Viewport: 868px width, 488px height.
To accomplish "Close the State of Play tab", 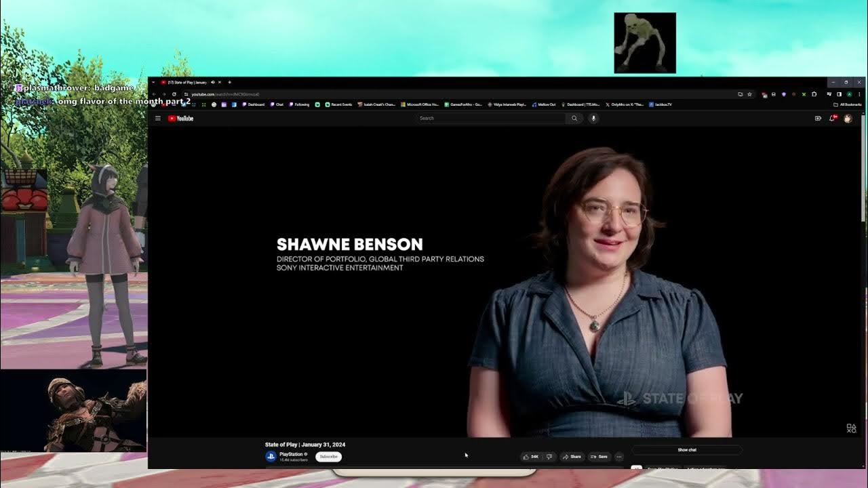I will click(220, 82).
